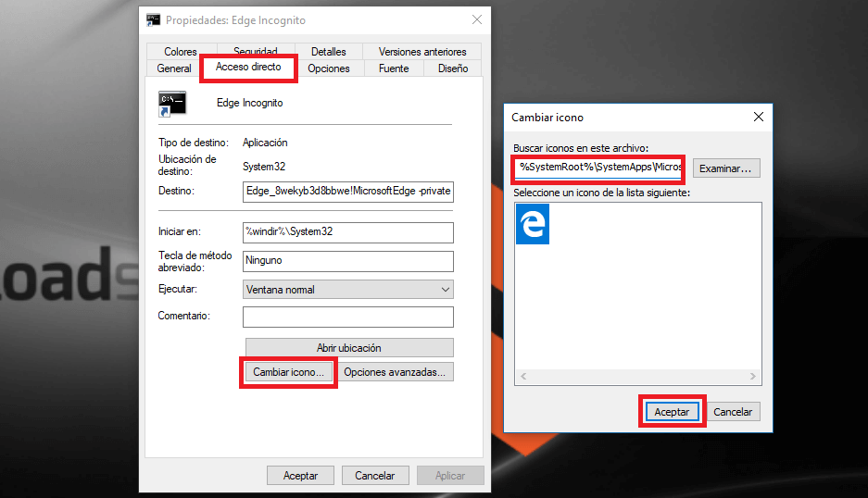Click the icon list scroll-right arrow

(x=753, y=376)
